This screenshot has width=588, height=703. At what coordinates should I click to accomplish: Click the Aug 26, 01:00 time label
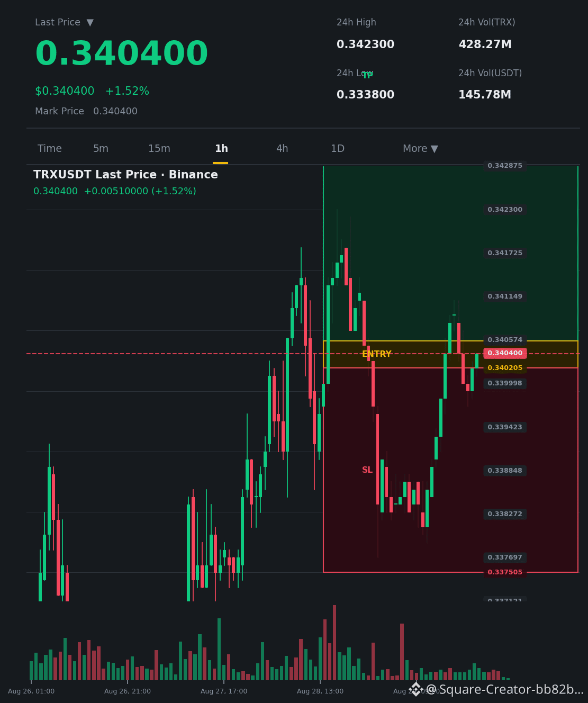click(x=31, y=691)
